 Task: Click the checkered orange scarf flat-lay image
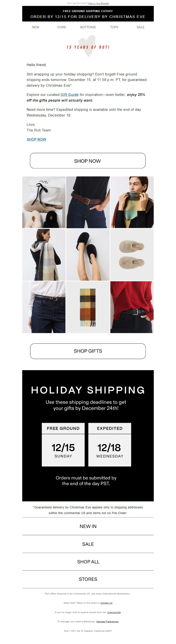pyautogui.click(x=88, y=307)
